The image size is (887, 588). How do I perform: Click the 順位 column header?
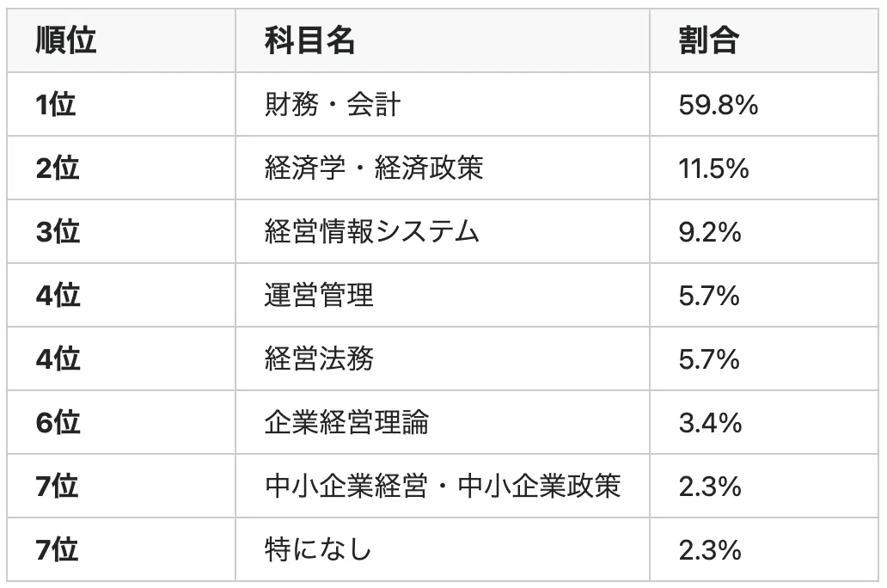[121, 40]
